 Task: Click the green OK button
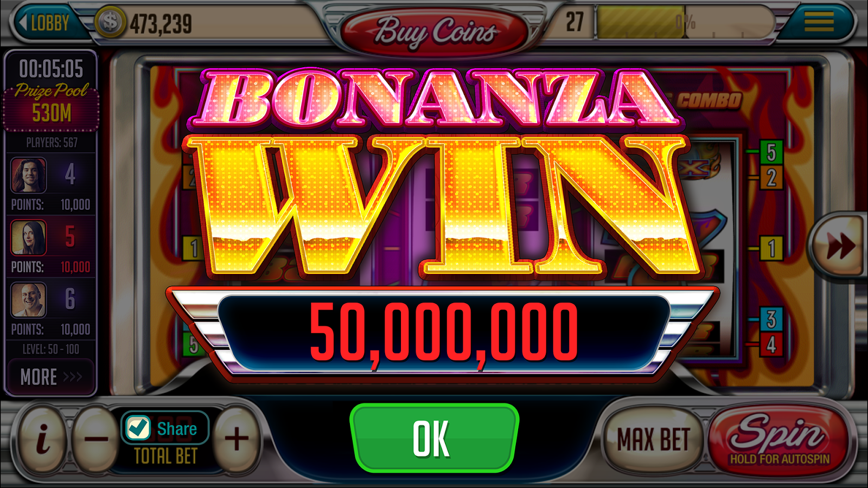(x=434, y=438)
